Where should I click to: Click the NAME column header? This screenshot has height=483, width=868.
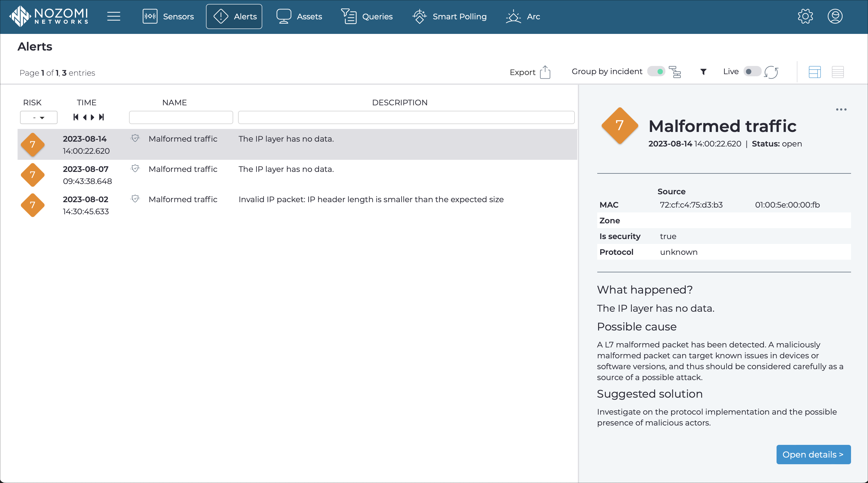[174, 103]
